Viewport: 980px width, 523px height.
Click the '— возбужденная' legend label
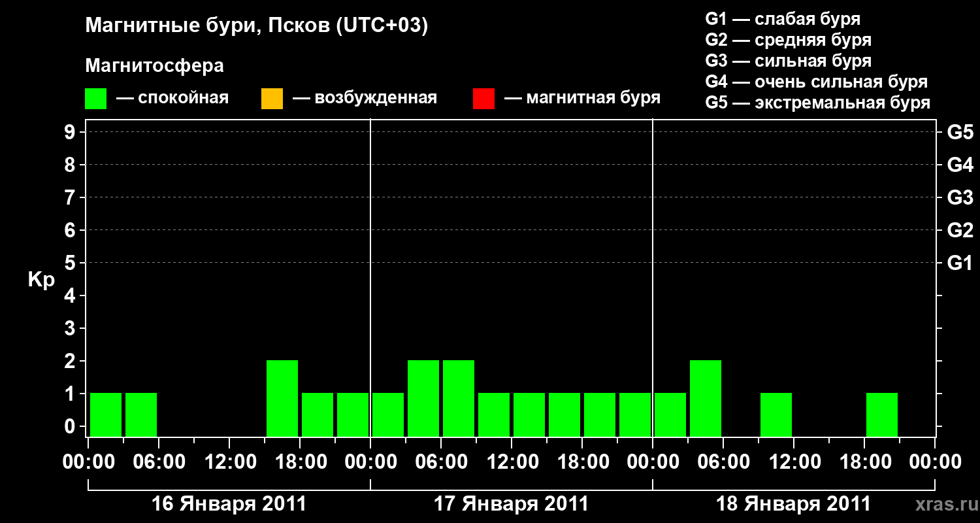tap(365, 99)
